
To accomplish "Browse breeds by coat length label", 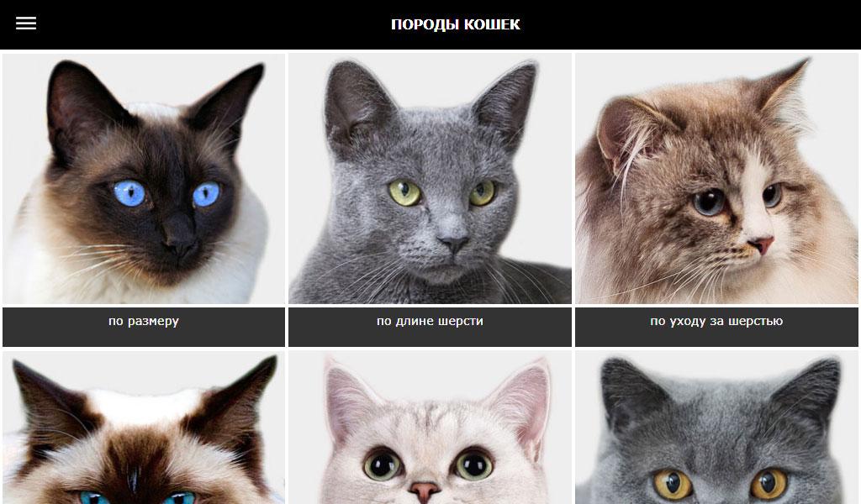I will [x=430, y=322].
